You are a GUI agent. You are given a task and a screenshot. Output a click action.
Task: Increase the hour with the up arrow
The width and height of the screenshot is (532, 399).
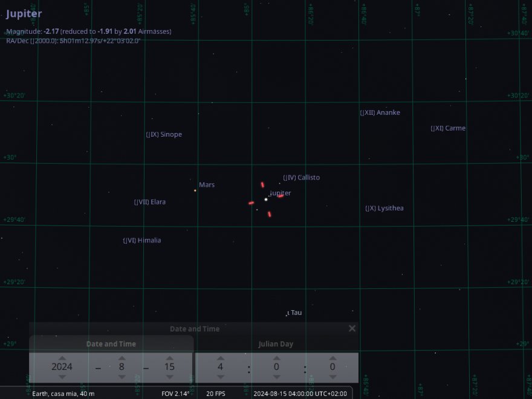coord(221,357)
